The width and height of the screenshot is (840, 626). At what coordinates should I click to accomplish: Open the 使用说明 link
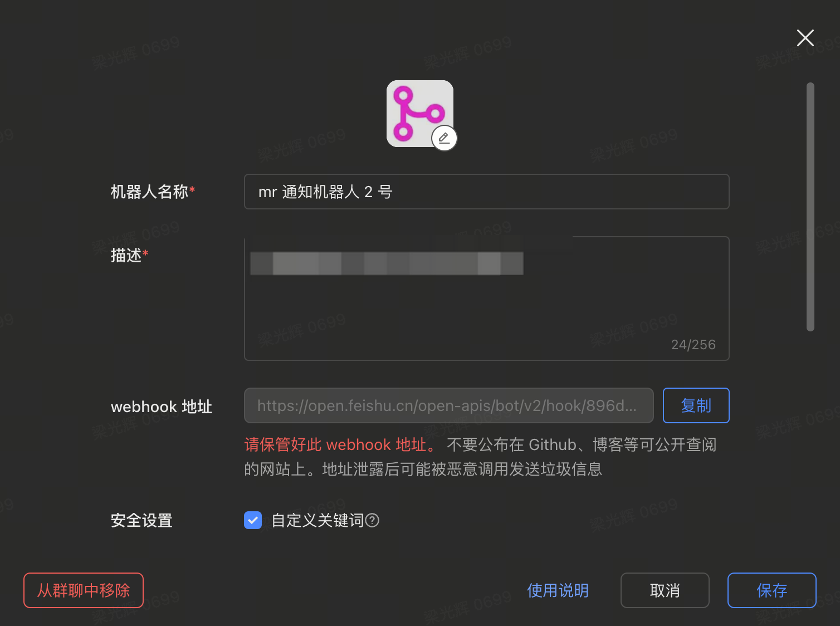pyautogui.click(x=558, y=590)
